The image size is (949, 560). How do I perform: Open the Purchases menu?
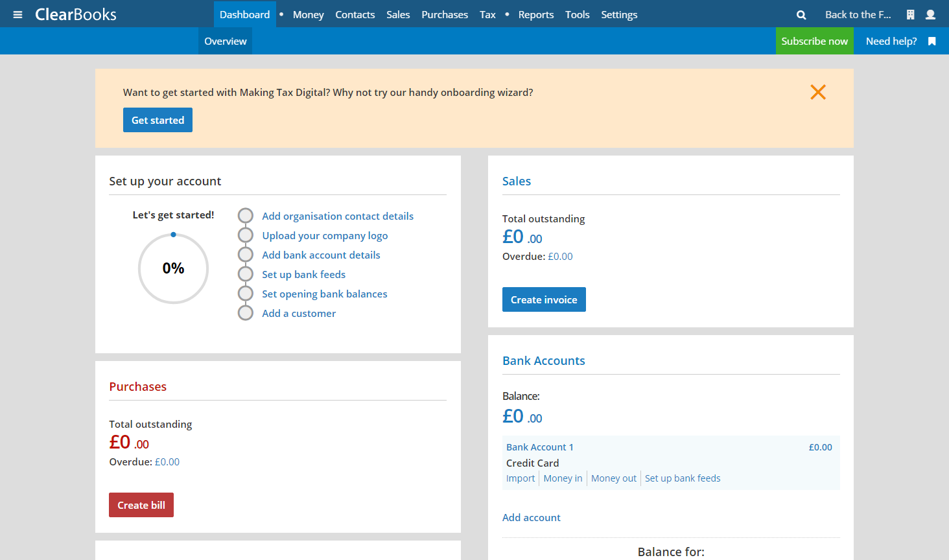(x=444, y=14)
